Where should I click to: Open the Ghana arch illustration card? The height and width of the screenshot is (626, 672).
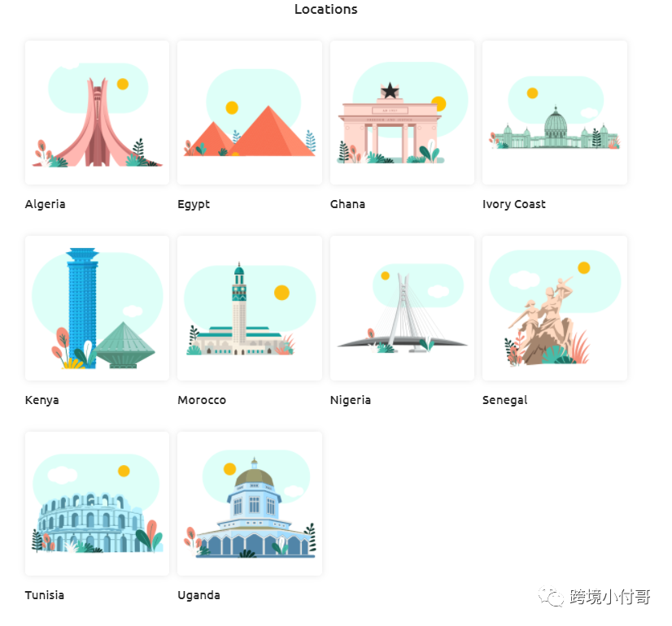tap(403, 113)
